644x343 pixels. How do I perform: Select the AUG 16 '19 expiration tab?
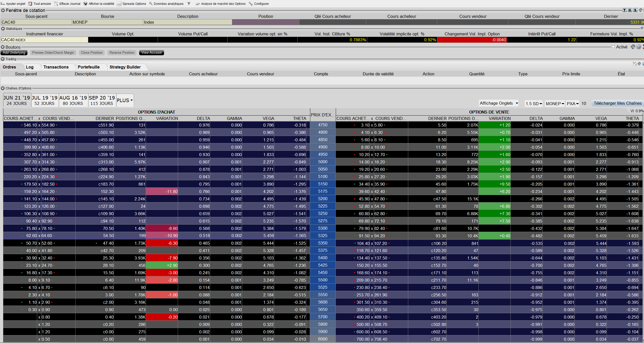click(x=73, y=100)
